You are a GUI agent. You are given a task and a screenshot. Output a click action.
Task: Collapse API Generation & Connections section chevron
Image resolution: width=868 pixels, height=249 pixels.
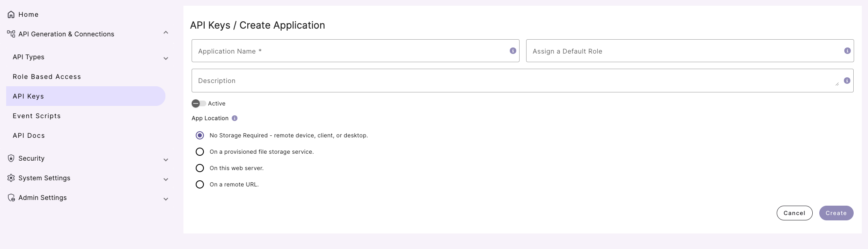click(166, 33)
